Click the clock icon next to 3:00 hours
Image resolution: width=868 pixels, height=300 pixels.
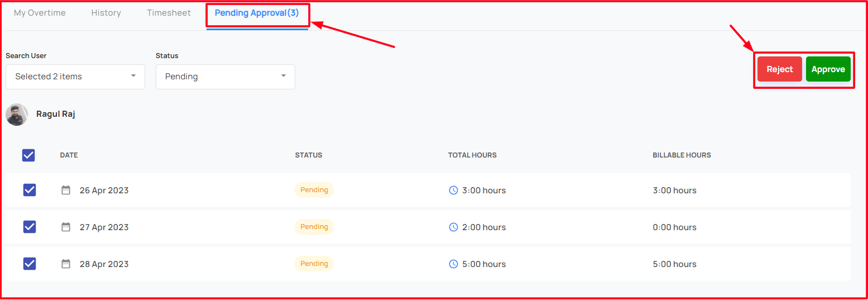453,190
